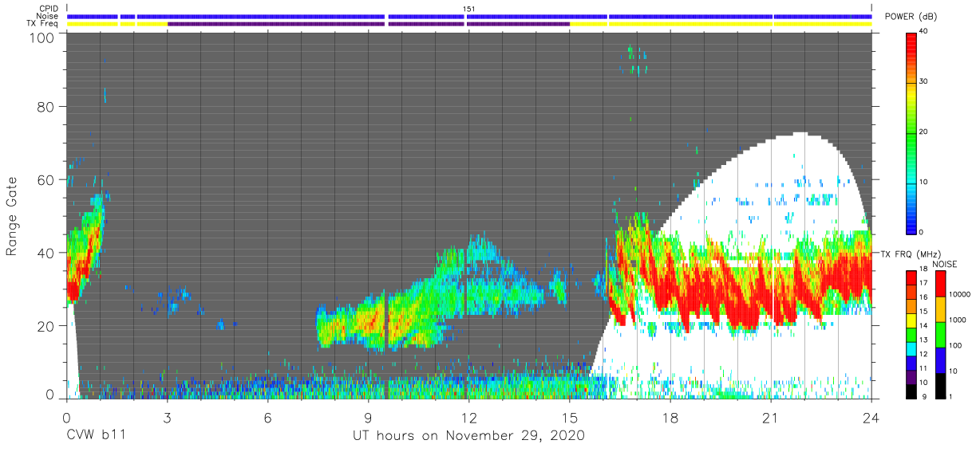The width and height of the screenshot is (980, 452).
Task: Click the 18 hour tick on time axis
Action: click(x=670, y=417)
